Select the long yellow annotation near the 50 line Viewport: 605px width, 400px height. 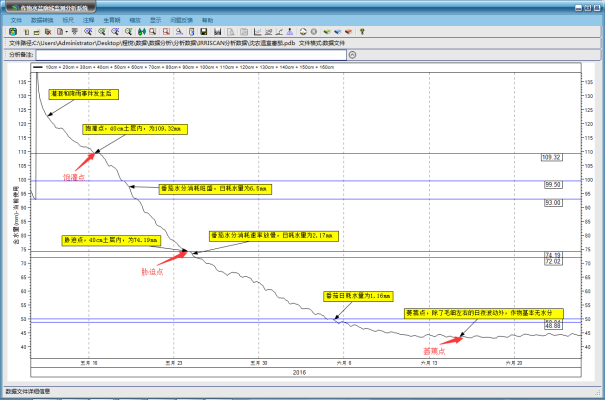[483, 313]
